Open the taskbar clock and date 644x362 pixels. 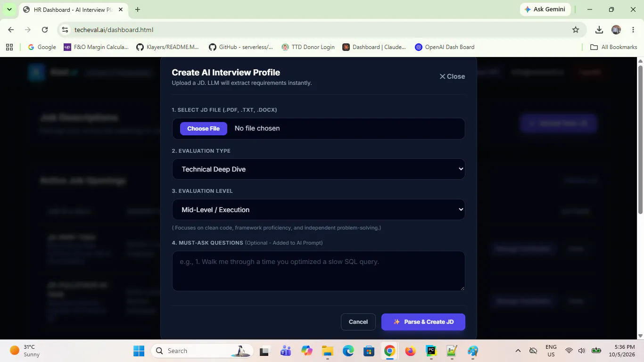pos(622,351)
